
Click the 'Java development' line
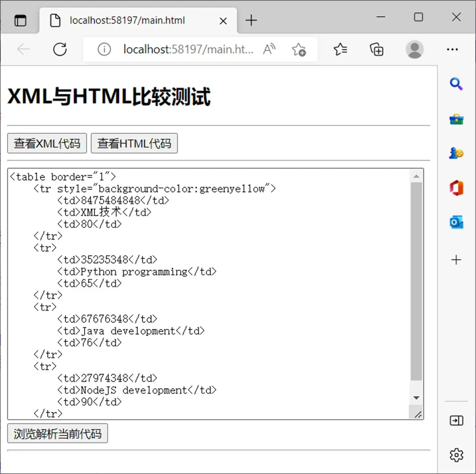(131, 331)
